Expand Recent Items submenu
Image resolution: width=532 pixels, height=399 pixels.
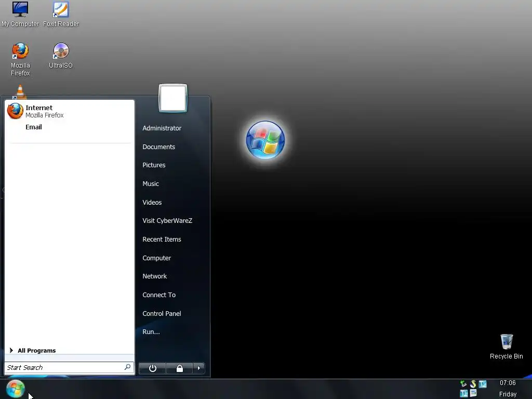pos(162,240)
